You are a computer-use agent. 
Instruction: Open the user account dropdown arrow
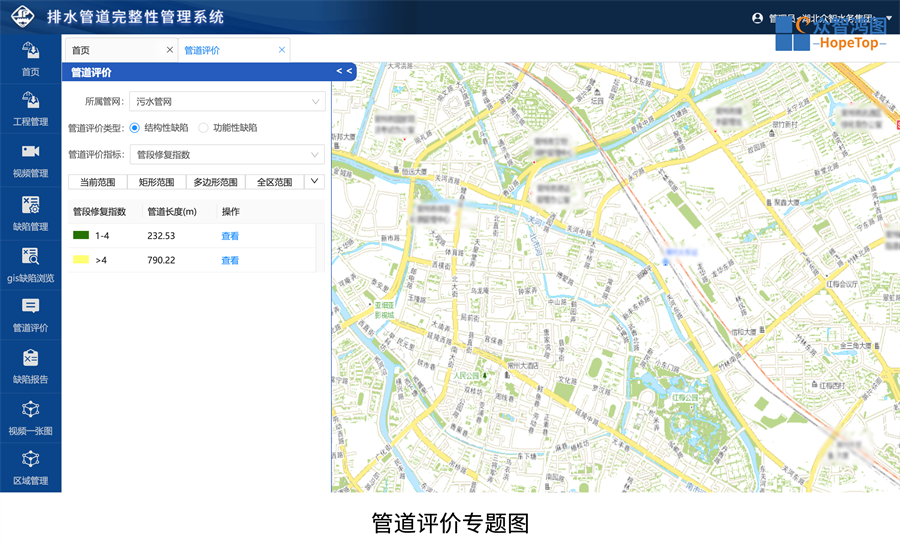click(x=889, y=18)
